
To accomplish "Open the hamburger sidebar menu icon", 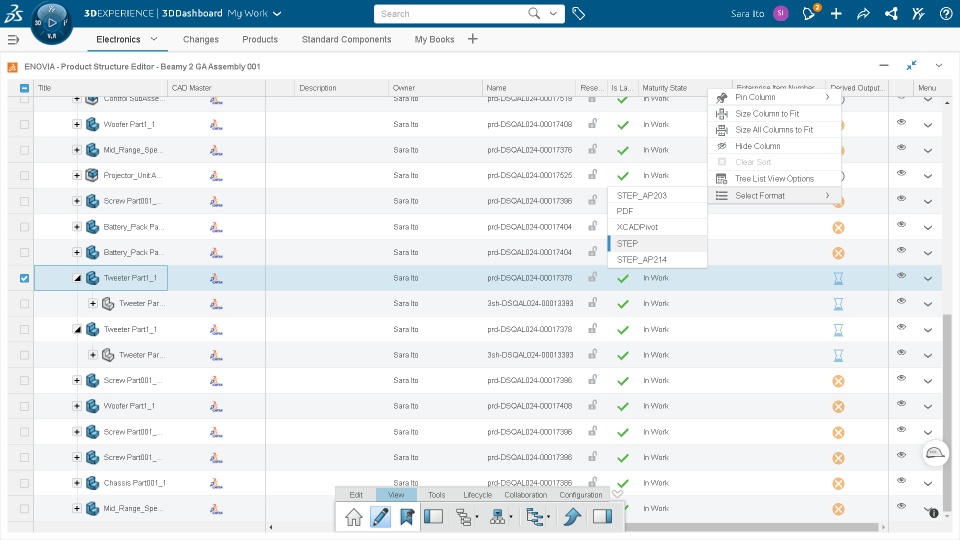I will tap(13, 39).
